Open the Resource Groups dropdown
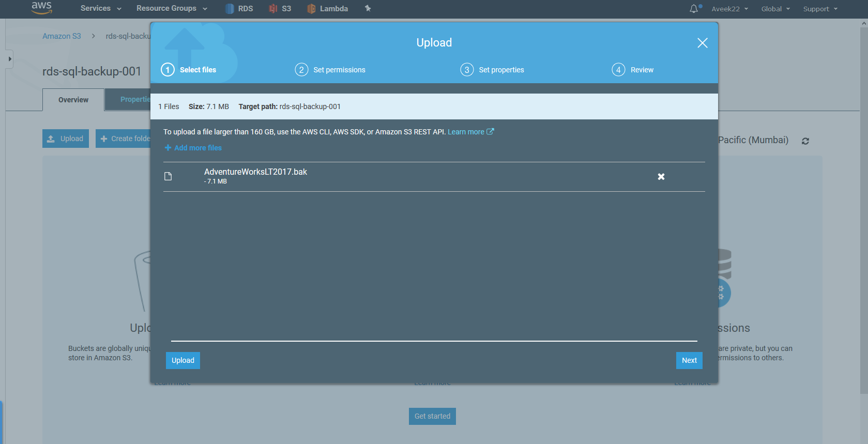 point(172,8)
